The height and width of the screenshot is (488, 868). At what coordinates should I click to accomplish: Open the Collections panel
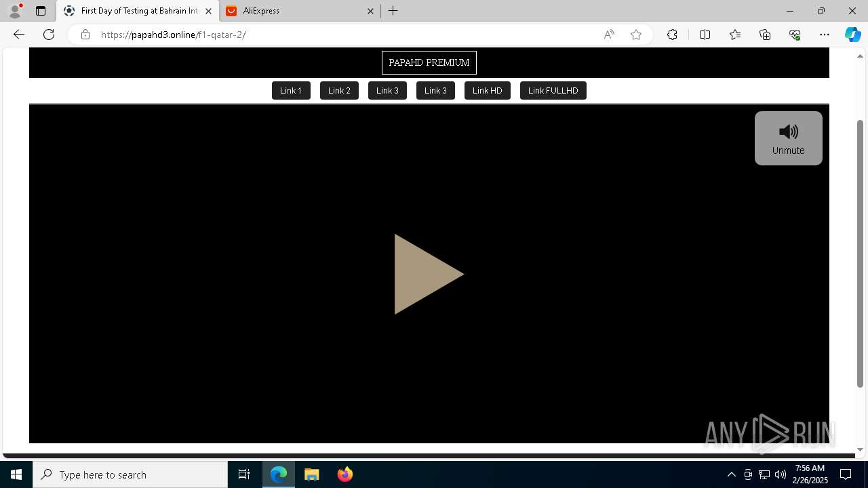tap(765, 35)
